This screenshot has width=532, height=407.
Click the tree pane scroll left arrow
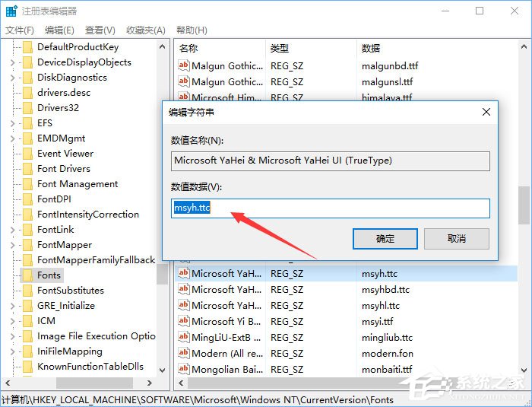pyautogui.click(x=8, y=383)
